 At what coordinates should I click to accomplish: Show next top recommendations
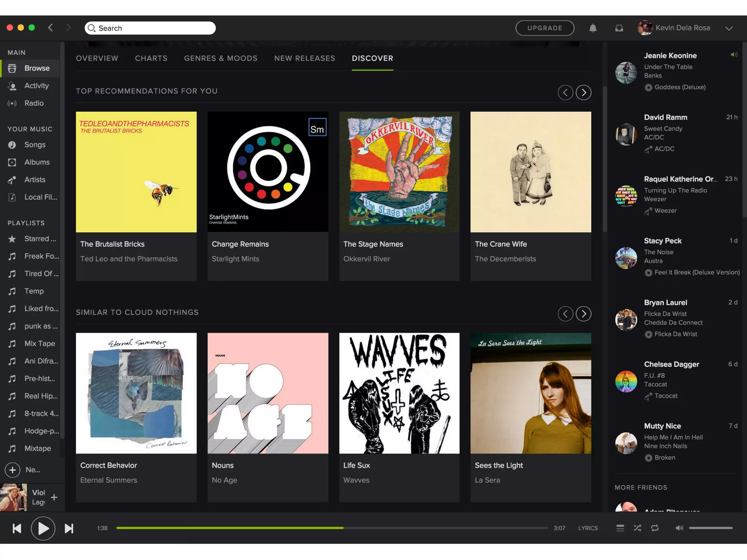[x=584, y=93]
